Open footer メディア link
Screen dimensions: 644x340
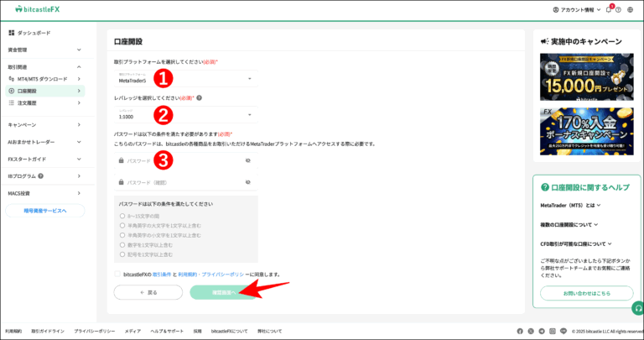click(132, 331)
